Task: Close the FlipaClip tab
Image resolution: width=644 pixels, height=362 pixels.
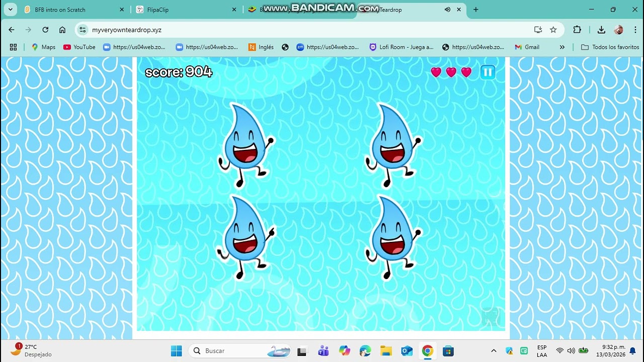Action: click(234, 10)
